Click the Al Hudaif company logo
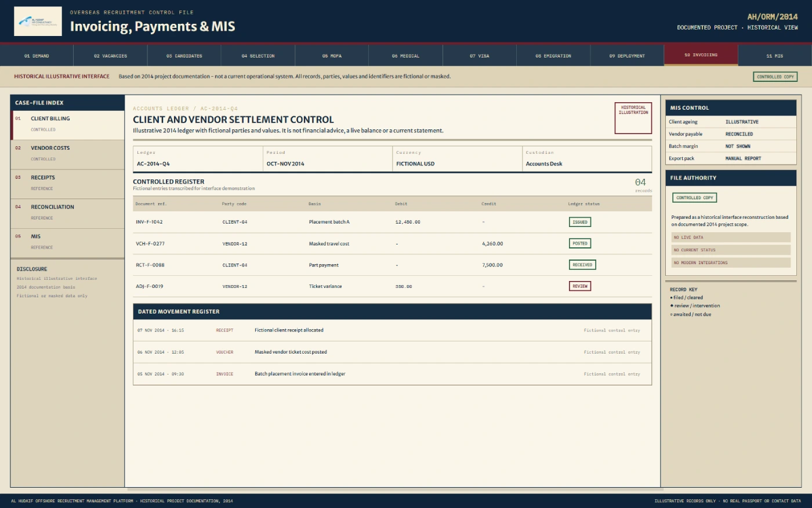The width and height of the screenshot is (812, 508). tap(38, 21)
